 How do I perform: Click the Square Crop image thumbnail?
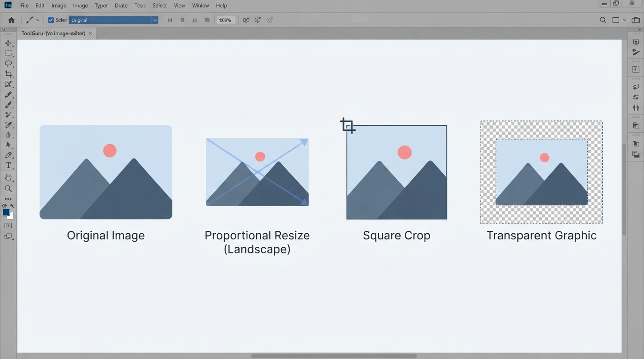pos(396,172)
